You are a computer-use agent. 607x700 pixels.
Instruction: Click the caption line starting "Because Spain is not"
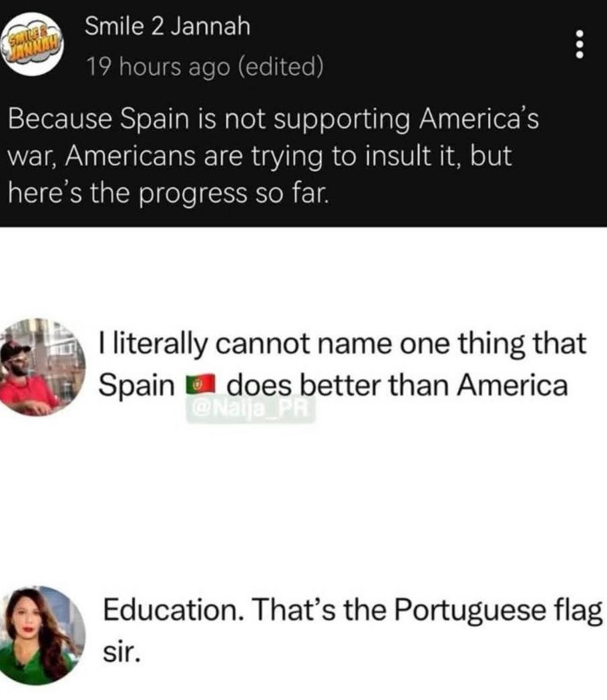[x=273, y=119]
